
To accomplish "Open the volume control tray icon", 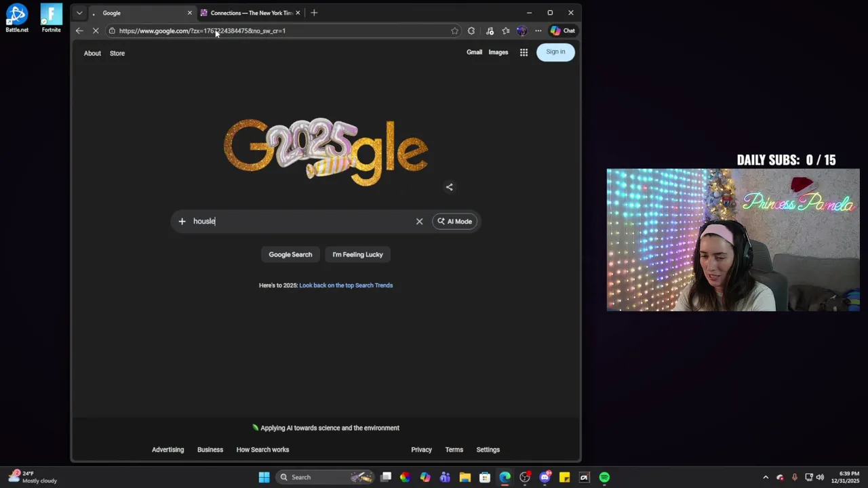I will (820, 477).
